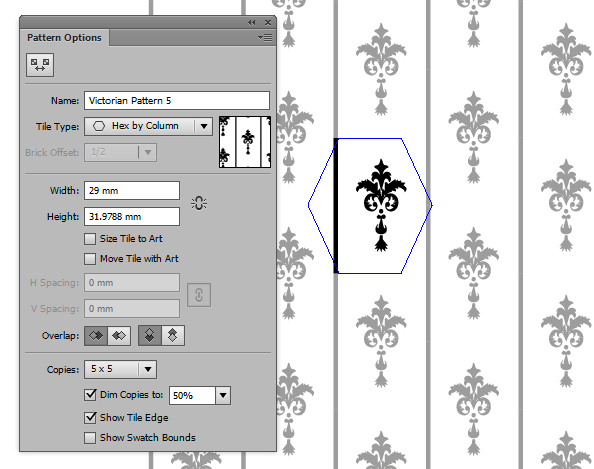Select the Top in Front overlap icon

point(150,336)
